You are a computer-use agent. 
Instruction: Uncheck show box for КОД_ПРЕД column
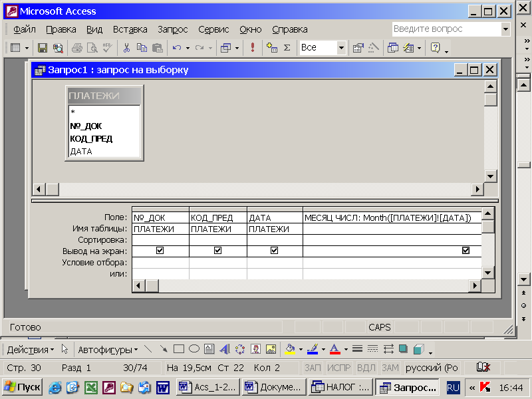[218, 251]
